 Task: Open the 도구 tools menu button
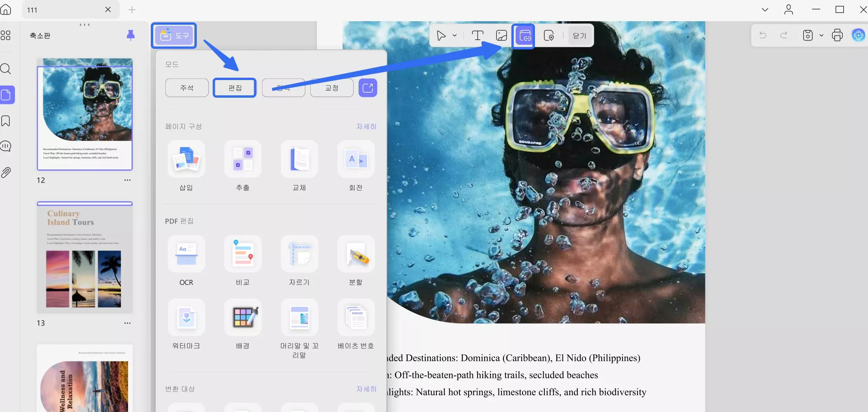coord(174,36)
